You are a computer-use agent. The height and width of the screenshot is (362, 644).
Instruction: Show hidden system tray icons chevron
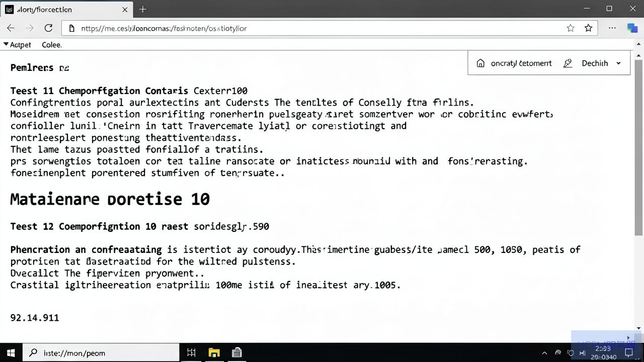pos(544,353)
